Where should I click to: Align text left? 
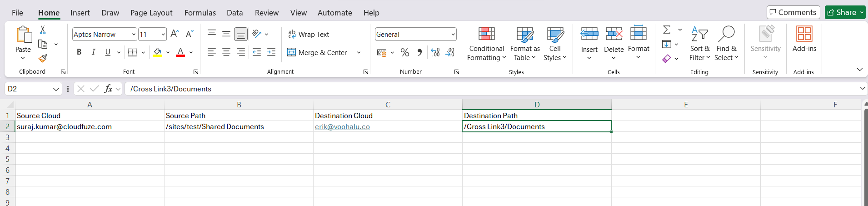tap(212, 52)
